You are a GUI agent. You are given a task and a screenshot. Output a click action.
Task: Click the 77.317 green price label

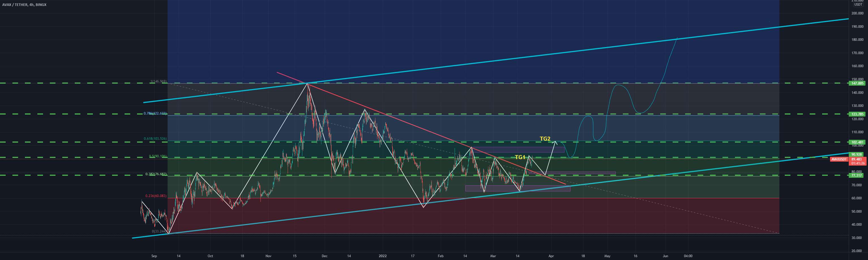click(x=856, y=176)
